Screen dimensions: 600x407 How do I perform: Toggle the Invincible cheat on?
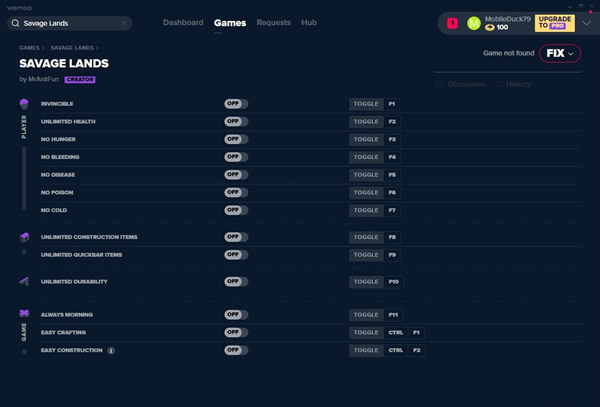[x=236, y=104]
